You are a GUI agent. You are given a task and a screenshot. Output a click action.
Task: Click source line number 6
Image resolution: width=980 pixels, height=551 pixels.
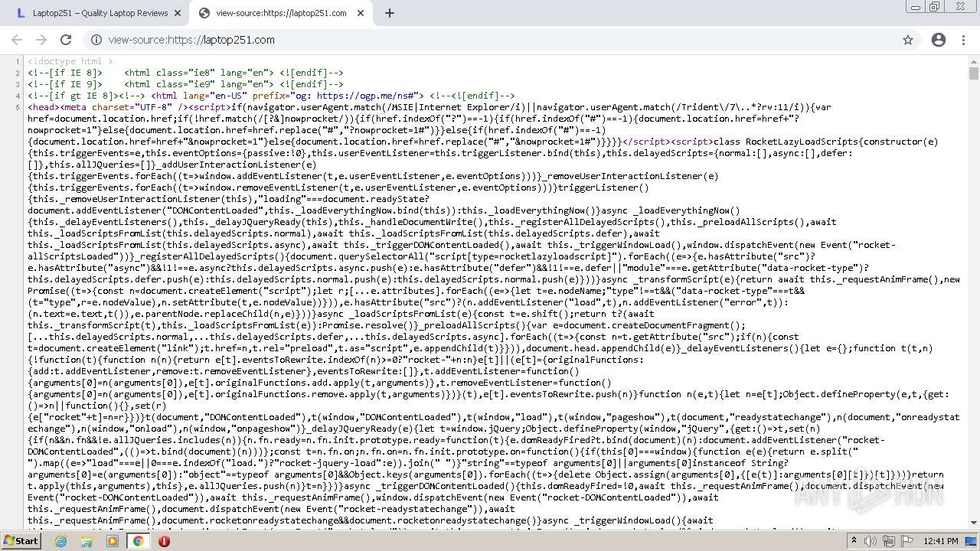click(18, 107)
